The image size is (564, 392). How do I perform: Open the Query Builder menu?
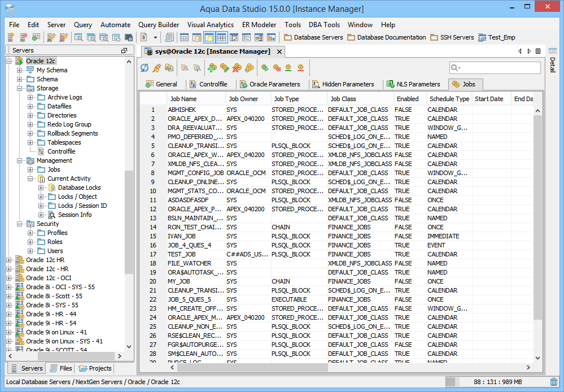click(x=159, y=25)
